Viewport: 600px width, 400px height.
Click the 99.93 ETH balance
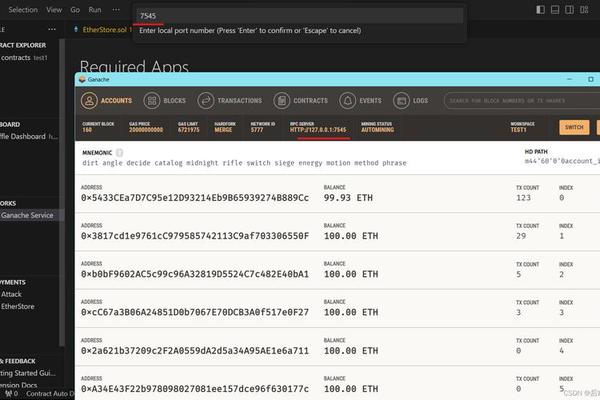[348, 198]
